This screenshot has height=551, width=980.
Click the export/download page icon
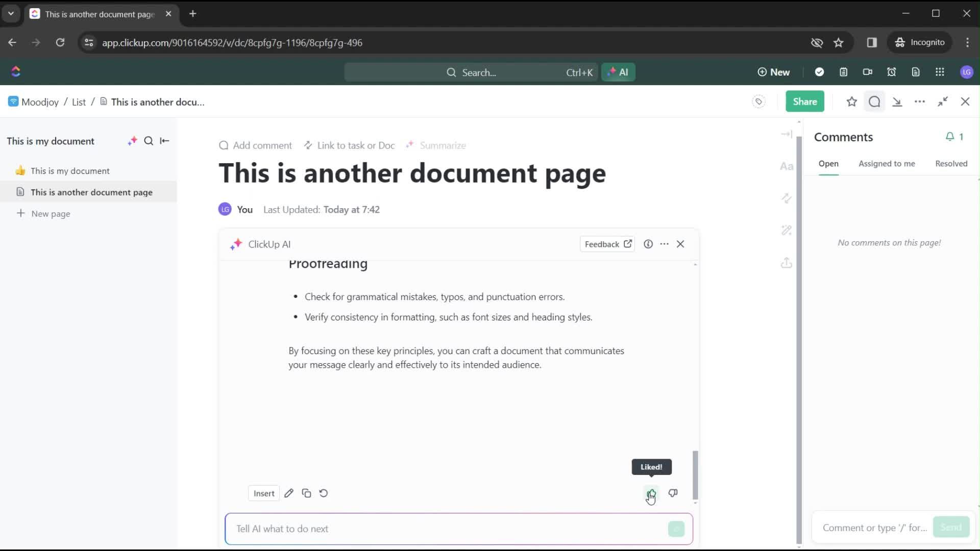[786, 262]
